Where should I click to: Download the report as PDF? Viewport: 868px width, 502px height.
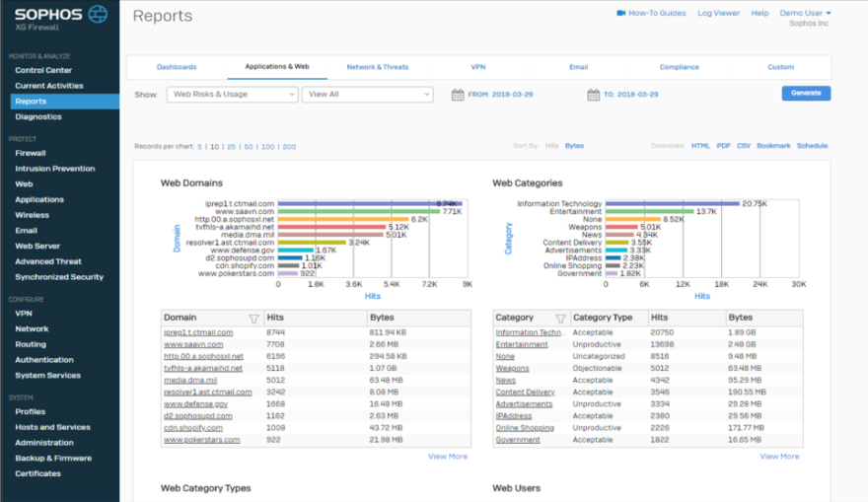tap(723, 146)
